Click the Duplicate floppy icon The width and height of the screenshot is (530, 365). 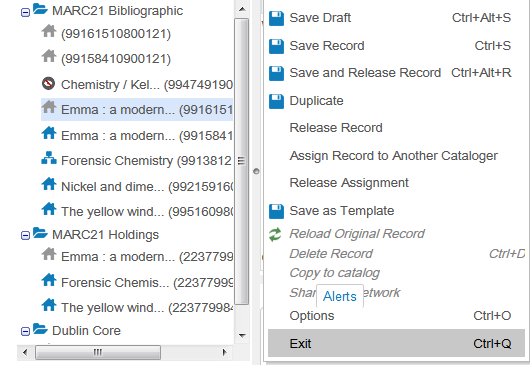[x=276, y=101]
